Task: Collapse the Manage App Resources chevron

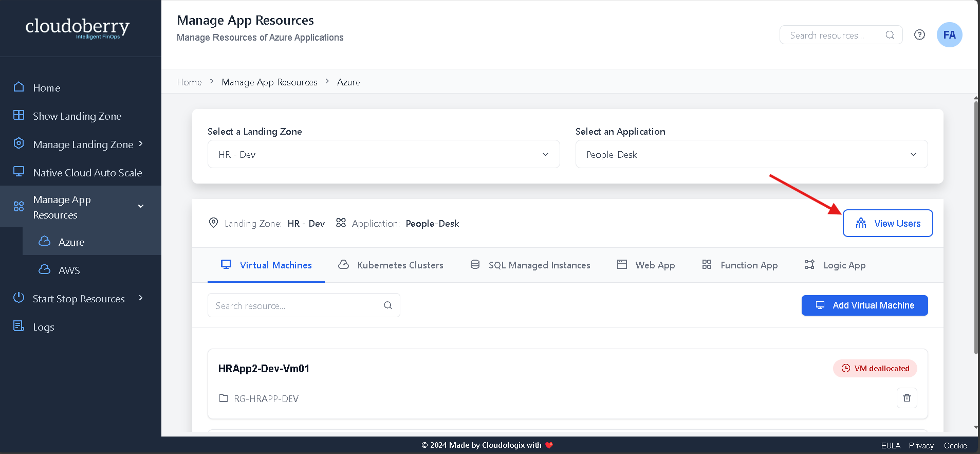Action: tap(141, 206)
